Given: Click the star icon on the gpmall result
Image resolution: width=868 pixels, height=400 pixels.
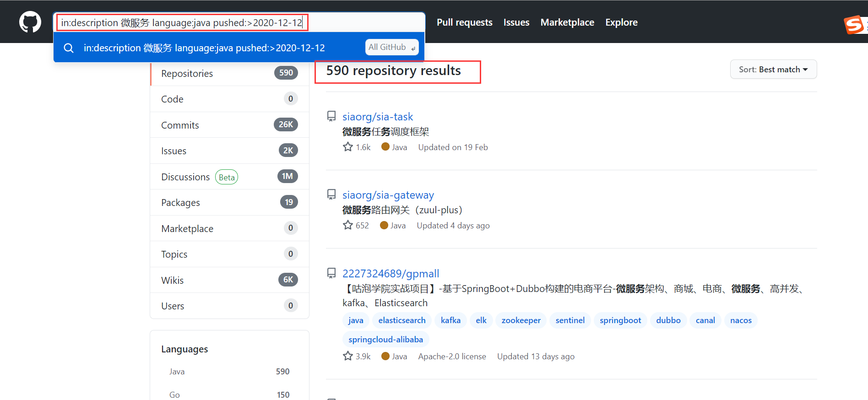Looking at the screenshot, I should tap(348, 356).
